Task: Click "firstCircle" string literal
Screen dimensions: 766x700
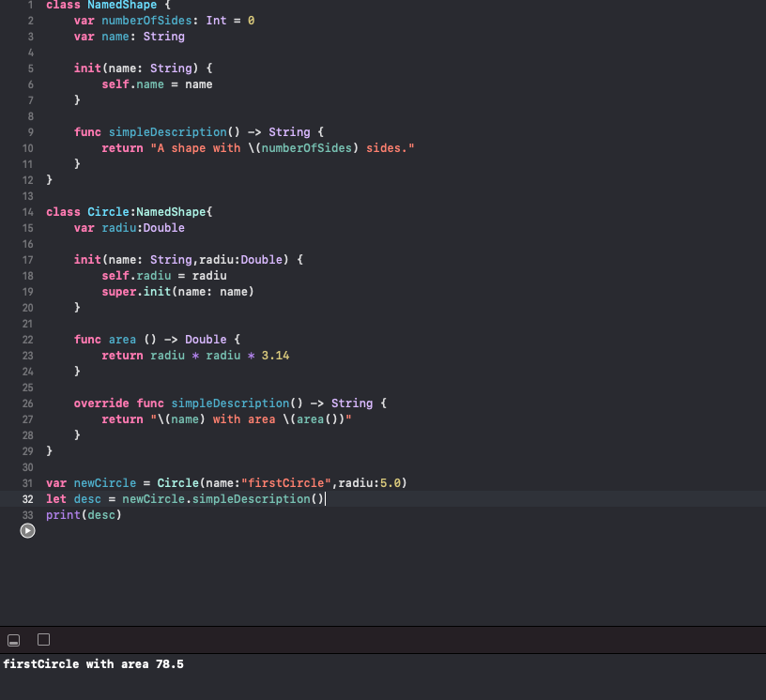Action: (x=286, y=483)
